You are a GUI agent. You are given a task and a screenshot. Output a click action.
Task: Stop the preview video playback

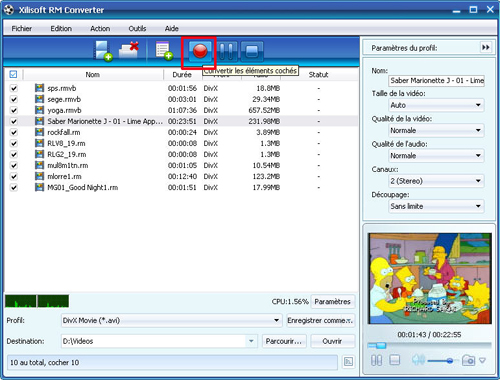coord(395,360)
